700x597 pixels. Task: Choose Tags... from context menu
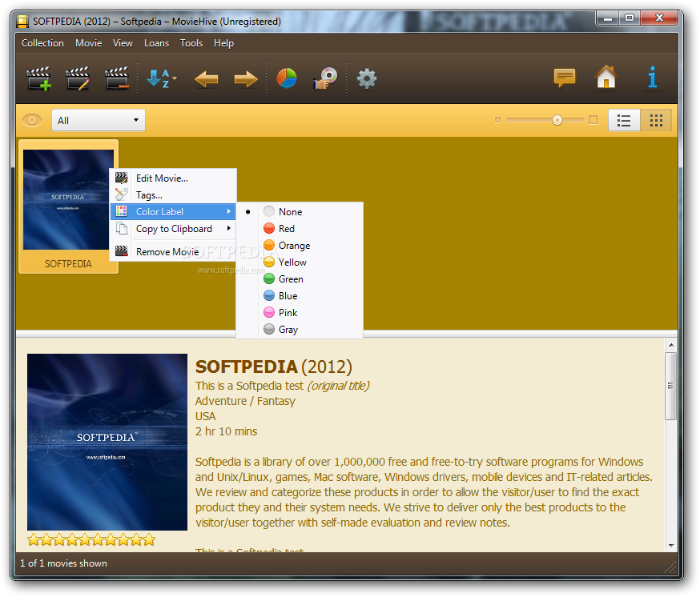pos(173,195)
